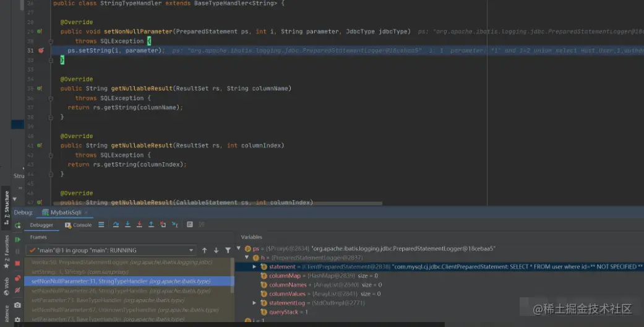Switch to the Debugger tab
644x327 pixels.
click(41, 225)
